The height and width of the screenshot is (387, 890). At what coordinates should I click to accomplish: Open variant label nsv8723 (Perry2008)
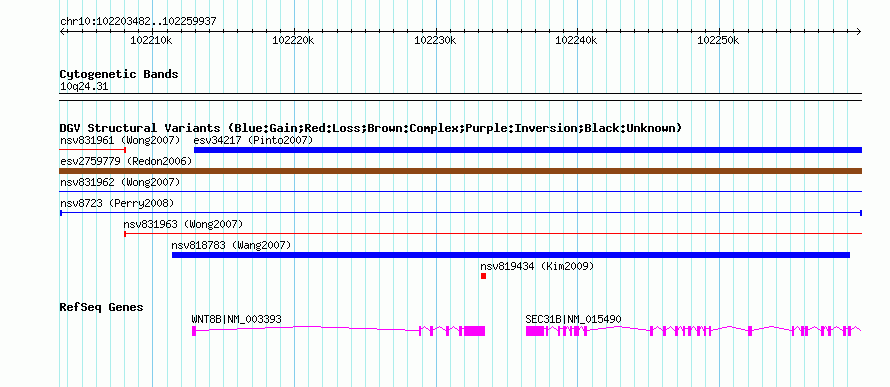[x=117, y=203]
